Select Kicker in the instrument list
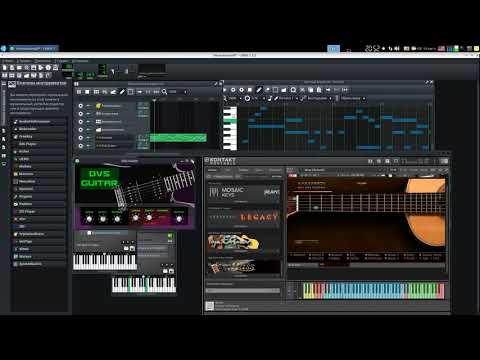 [x=39, y=151]
